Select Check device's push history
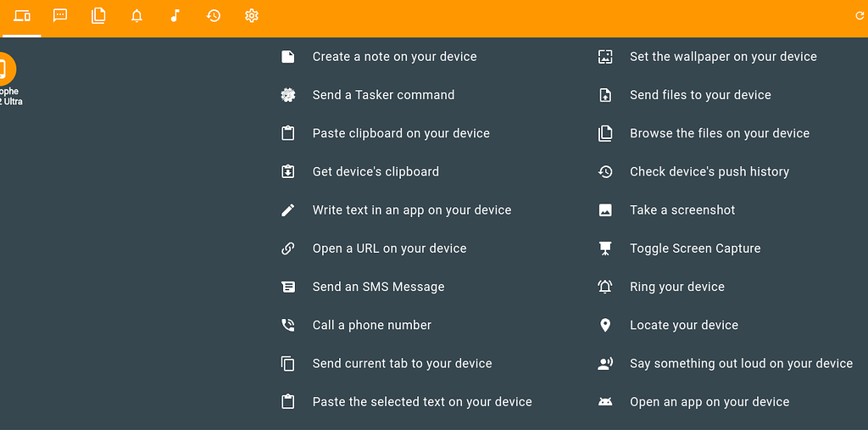 point(709,172)
